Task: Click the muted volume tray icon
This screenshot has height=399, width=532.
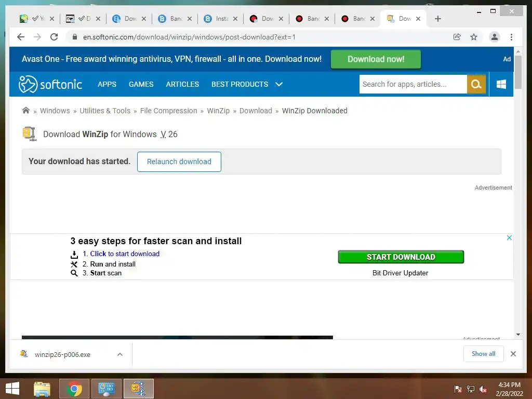Action: click(x=483, y=389)
